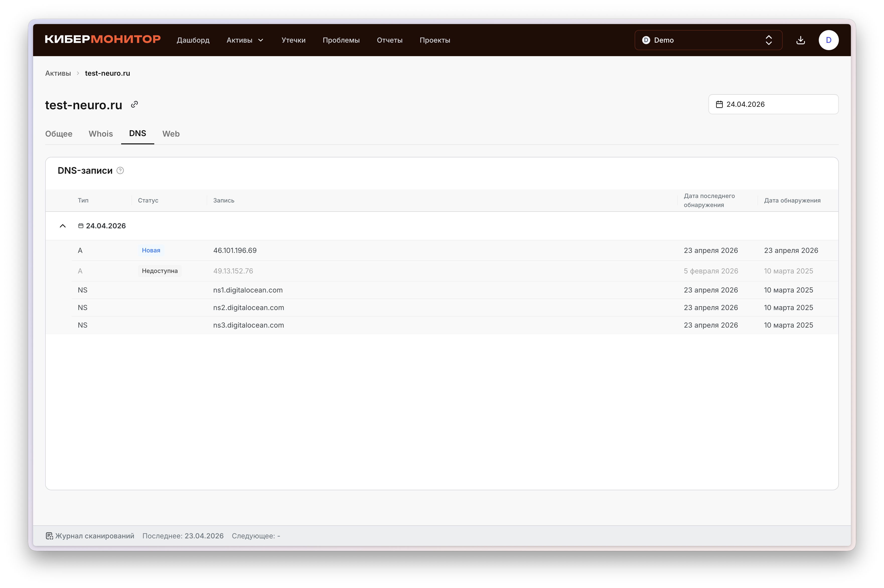Open the scan journal icon in footer
This screenshot has width=884, height=588.
click(x=49, y=536)
